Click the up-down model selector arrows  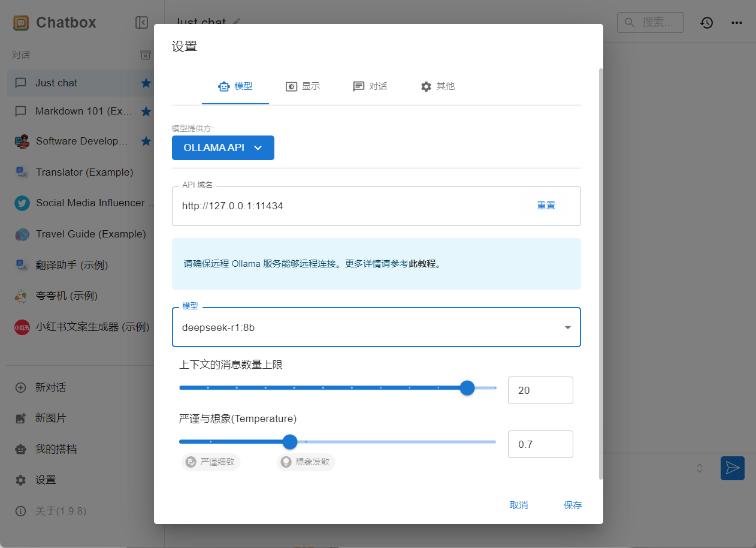tap(699, 468)
